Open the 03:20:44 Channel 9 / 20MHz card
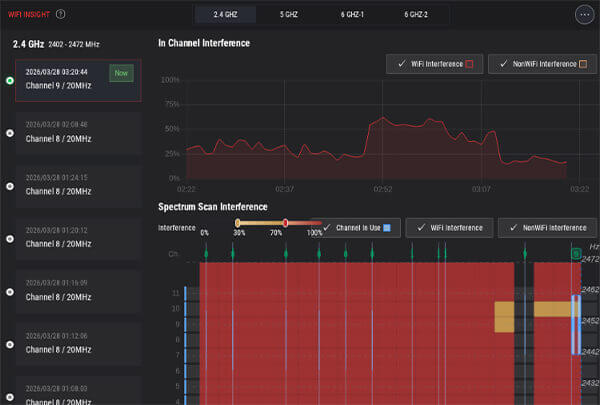 78,80
